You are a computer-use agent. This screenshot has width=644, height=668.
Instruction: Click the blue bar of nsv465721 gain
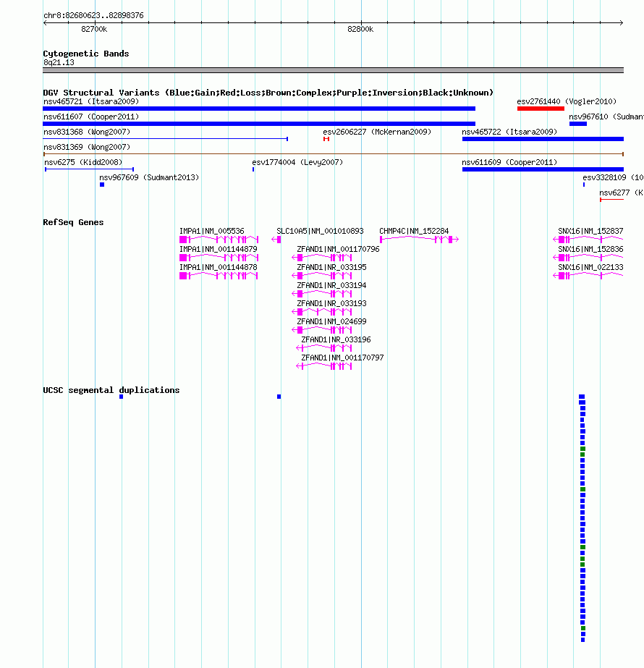(x=259, y=109)
